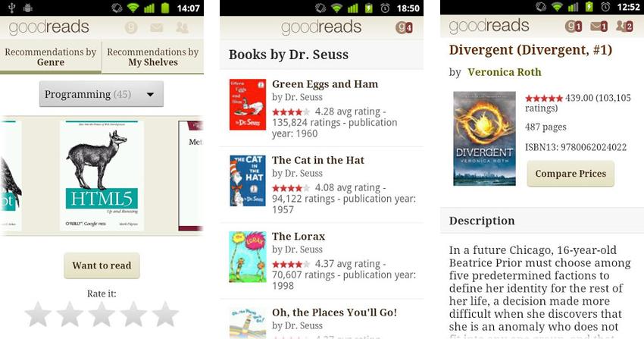Open The Lorax book cover thumbnail

(x=248, y=257)
